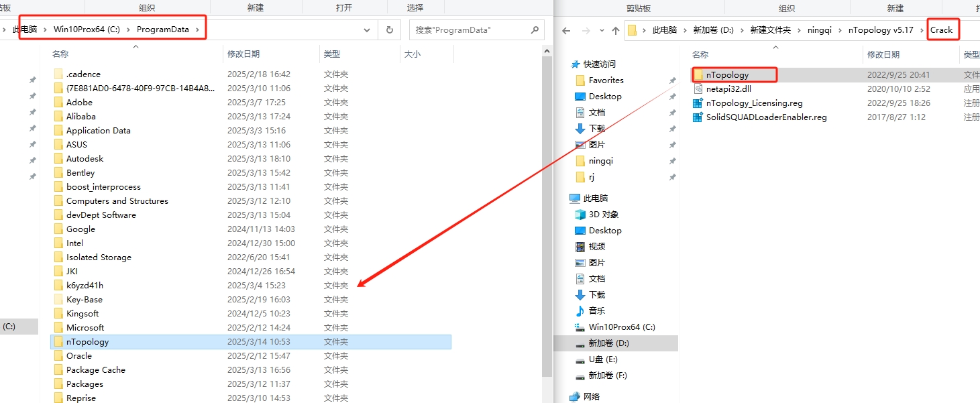Open Favorites in quick access

606,80
